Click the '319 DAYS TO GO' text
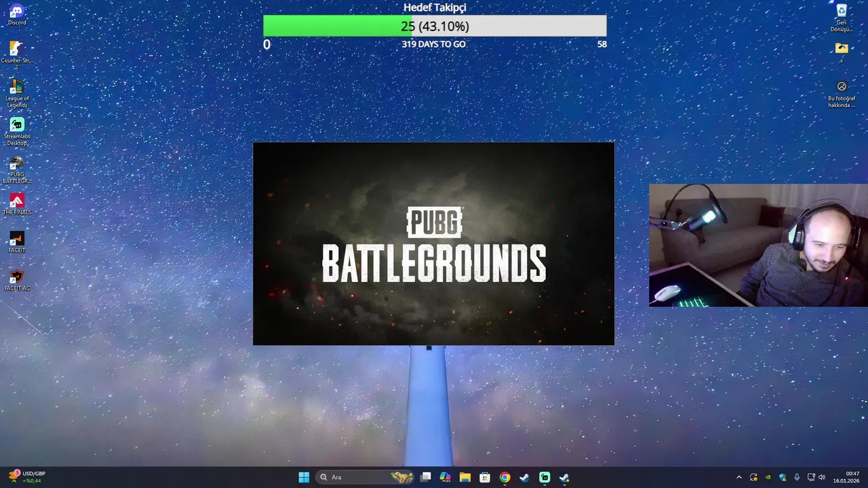Viewport: 868px width, 488px height. [433, 44]
